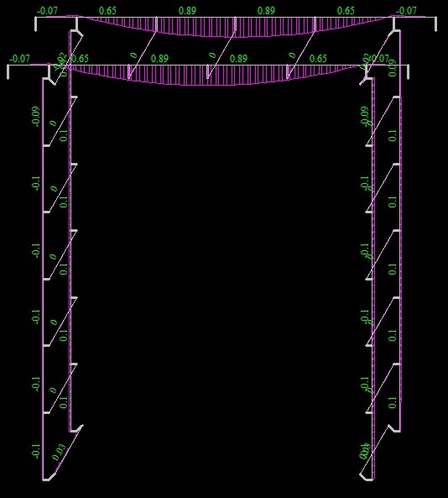
Task: Pick the magenta moment diagram under upper beam
Action: click(235, 27)
